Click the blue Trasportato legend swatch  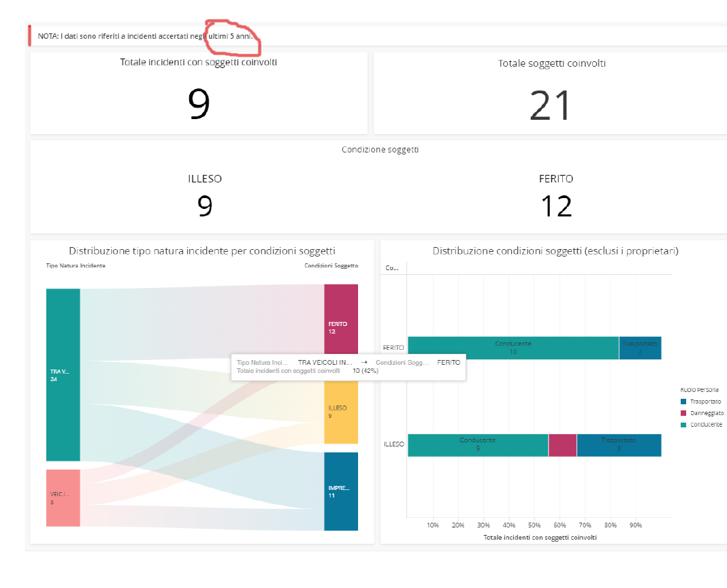(684, 402)
